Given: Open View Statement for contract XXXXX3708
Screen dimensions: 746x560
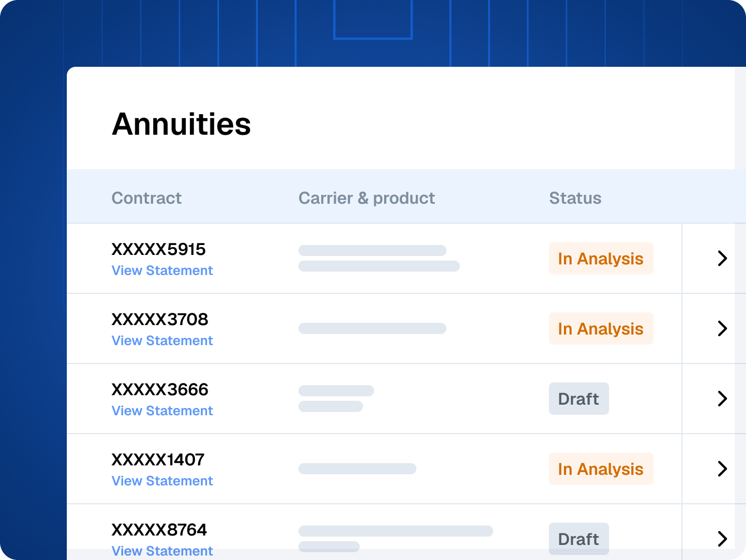Looking at the screenshot, I should click(x=162, y=341).
